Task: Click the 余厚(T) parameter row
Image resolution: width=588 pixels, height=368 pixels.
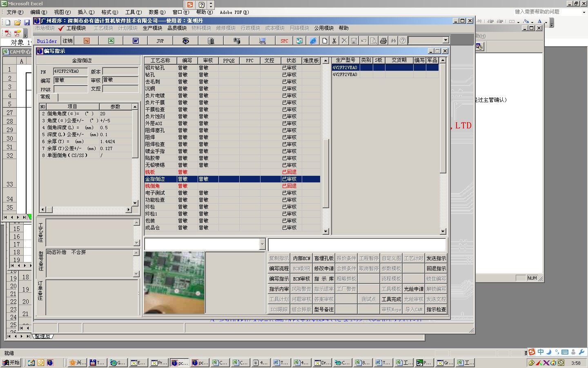Action: [86, 141]
